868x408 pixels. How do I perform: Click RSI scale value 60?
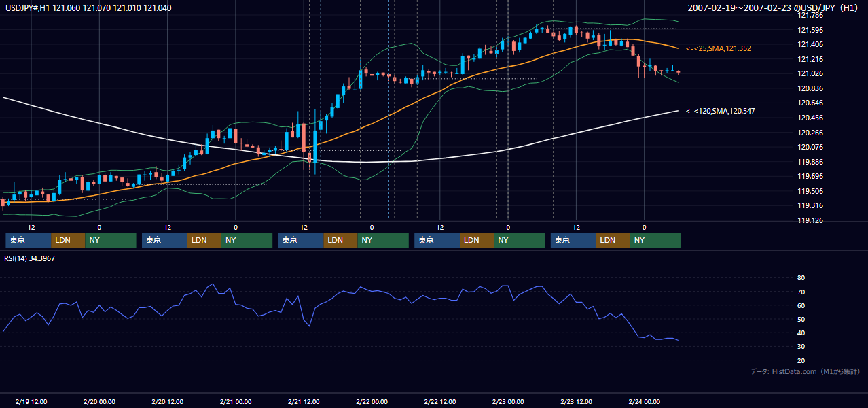[x=801, y=305]
